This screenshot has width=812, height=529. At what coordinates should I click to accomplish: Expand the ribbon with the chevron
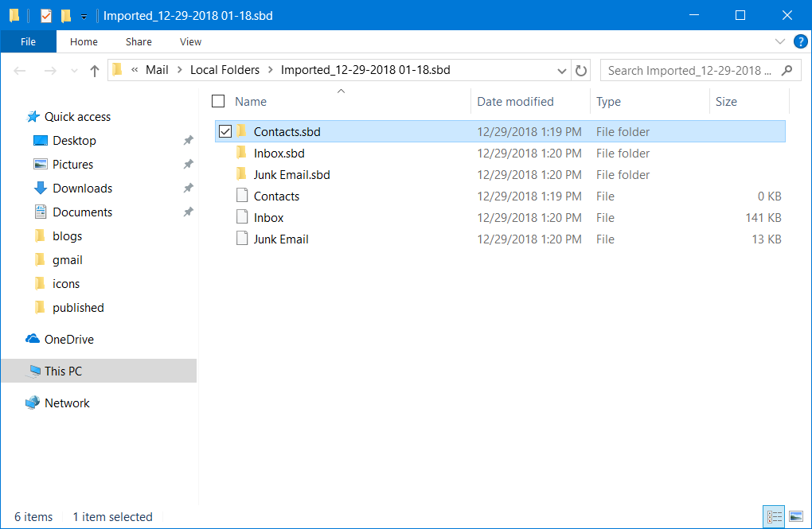click(x=780, y=41)
